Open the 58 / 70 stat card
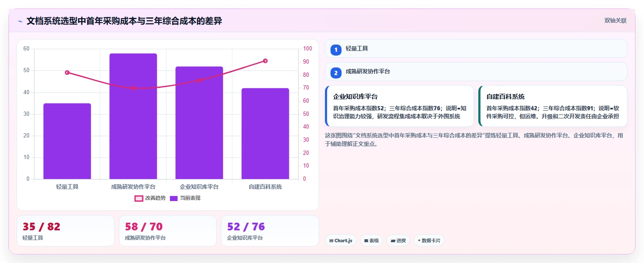The height and width of the screenshot is (263, 644). point(168,231)
